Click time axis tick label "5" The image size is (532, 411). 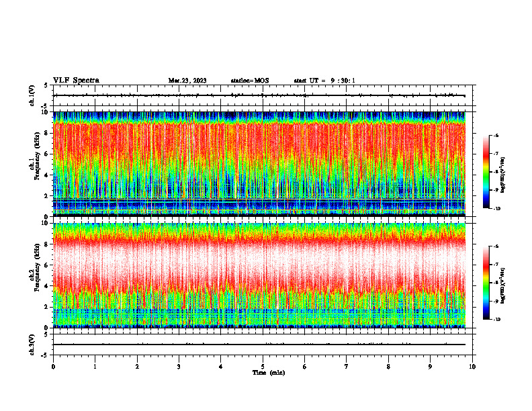[263, 367]
